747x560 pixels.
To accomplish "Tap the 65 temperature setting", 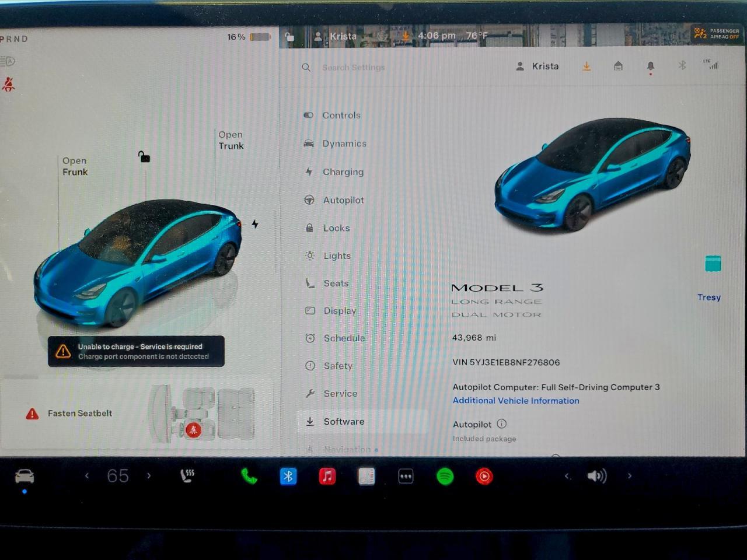I will 118,476.
